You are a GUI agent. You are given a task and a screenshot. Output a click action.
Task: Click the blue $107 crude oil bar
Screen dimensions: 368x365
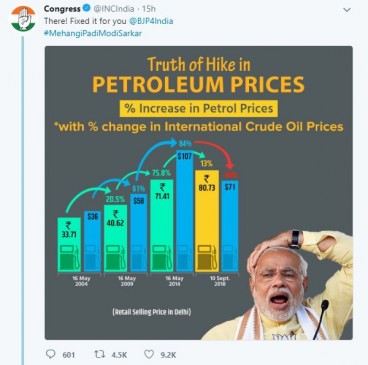(x=184, y=211)
